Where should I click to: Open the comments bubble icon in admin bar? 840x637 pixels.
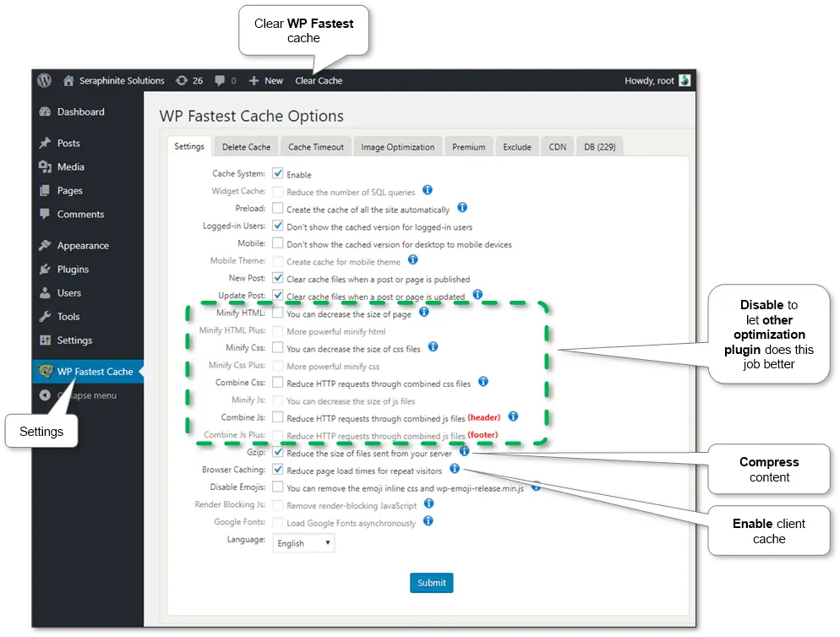pyautogui.click(x=220, y=80)
